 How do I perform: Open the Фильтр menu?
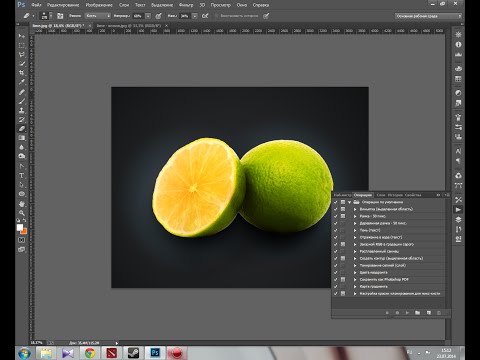[x=186, y=5]
